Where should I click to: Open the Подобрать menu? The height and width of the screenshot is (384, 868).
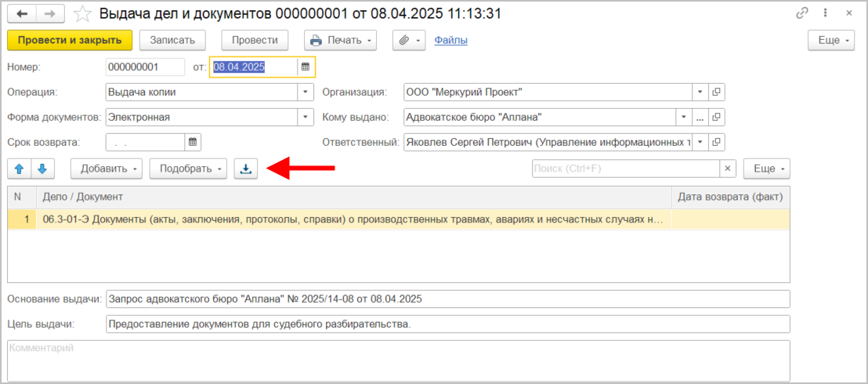[x=188, y=169]
